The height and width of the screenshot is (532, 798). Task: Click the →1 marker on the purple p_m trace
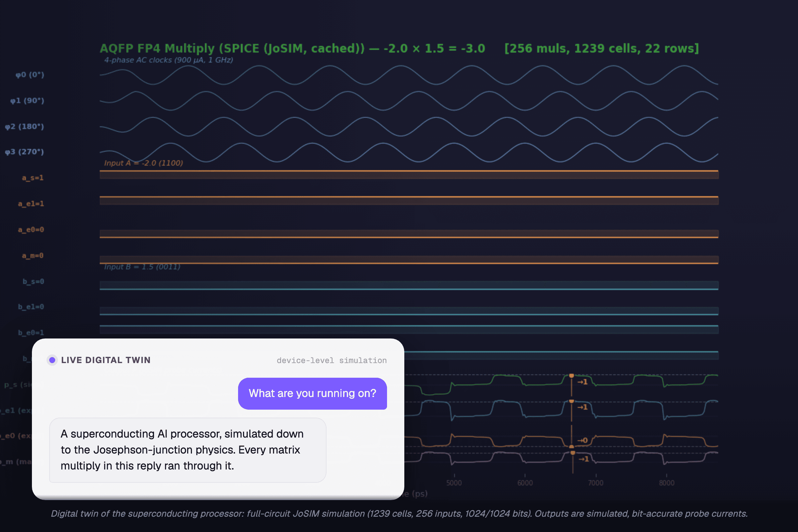[x=584, y=459]
